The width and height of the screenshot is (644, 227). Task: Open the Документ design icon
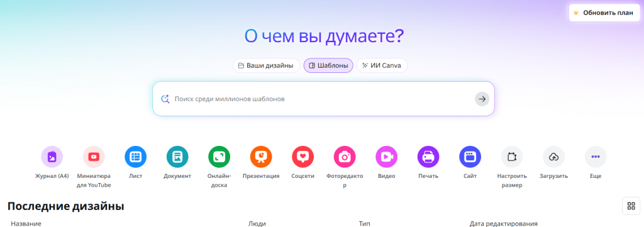[177, 157]
